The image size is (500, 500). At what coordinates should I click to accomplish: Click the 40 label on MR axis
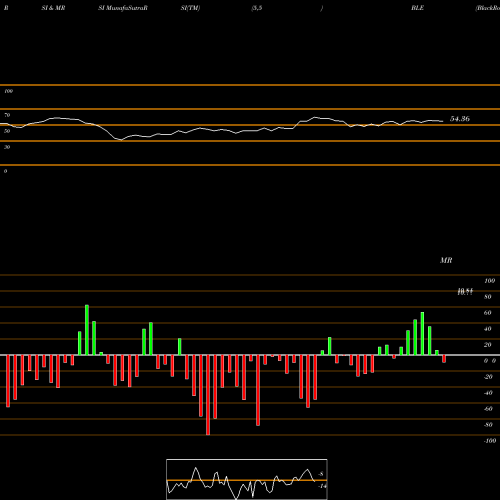tap(488, 329)
